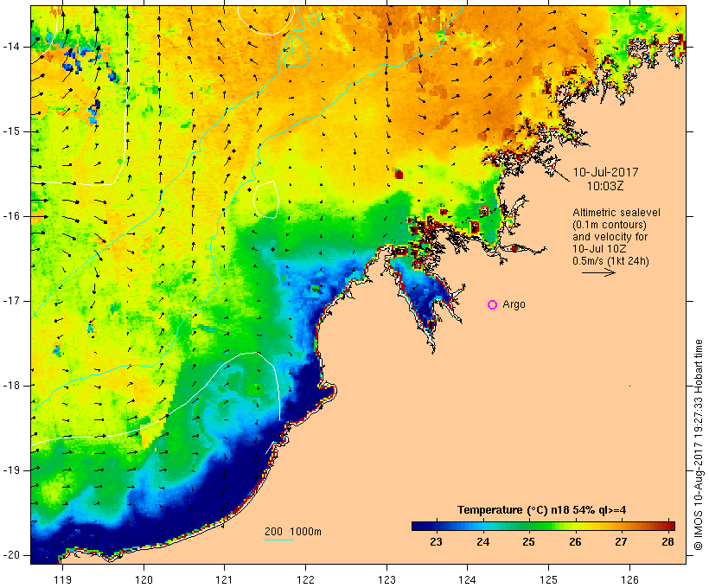Click the colorbar tick label '23'
This screenshot has width=709, height=588.
point(436,542)
